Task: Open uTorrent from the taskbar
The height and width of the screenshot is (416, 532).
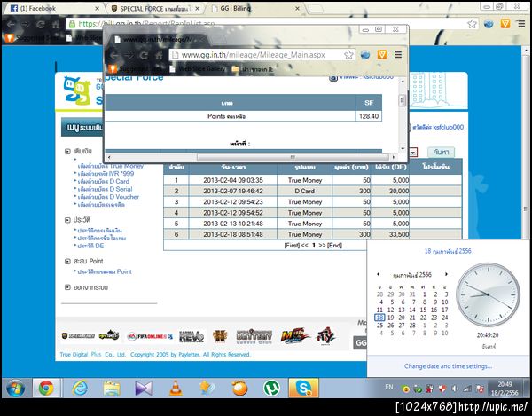Action: pyautogui.click(x=272, y=388)
